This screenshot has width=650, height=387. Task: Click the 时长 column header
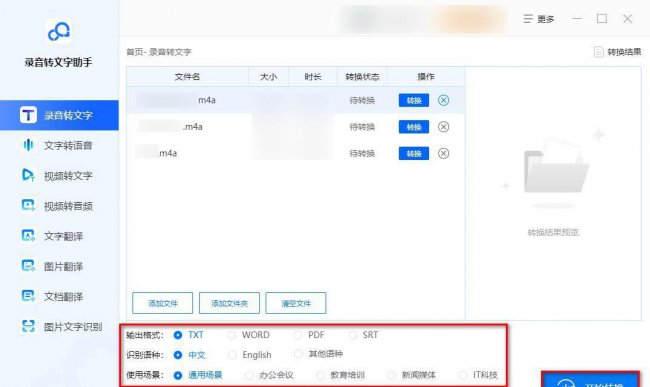(x=313, y=77)
